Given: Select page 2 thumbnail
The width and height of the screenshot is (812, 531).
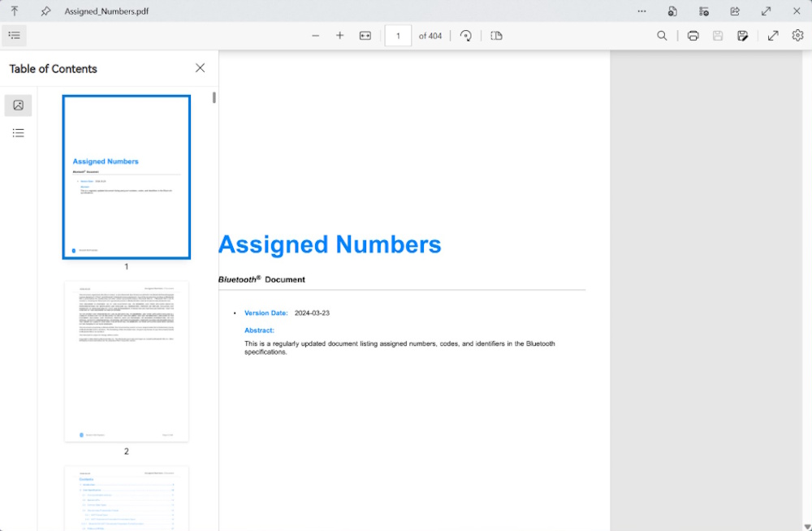Looking at the screenshot, I should [x=127, y=361].
